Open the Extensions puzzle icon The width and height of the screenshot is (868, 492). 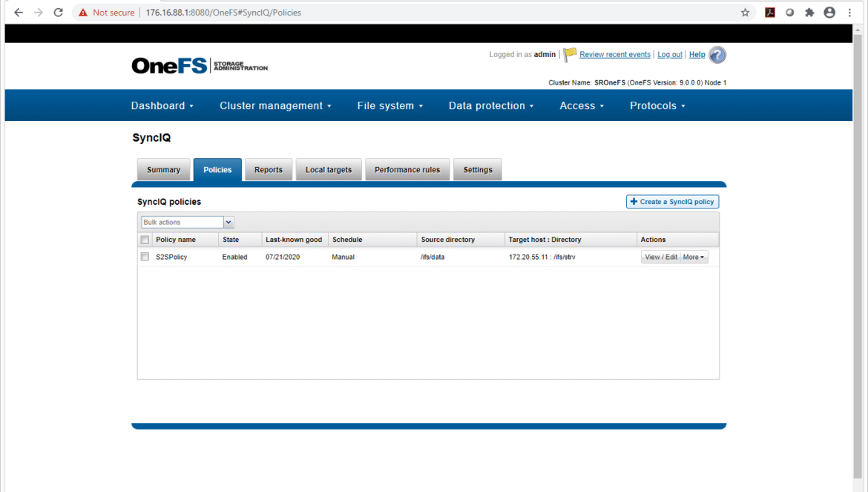(x=809, y=12)
